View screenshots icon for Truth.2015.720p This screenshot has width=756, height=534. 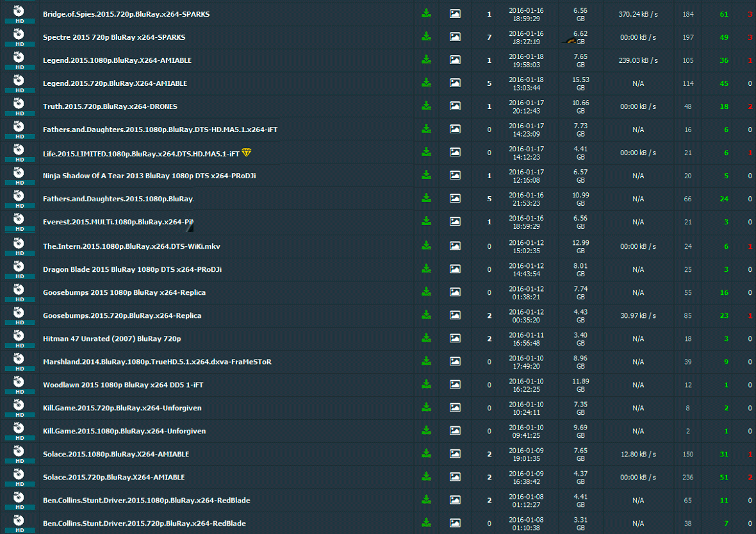click(455, 106)
